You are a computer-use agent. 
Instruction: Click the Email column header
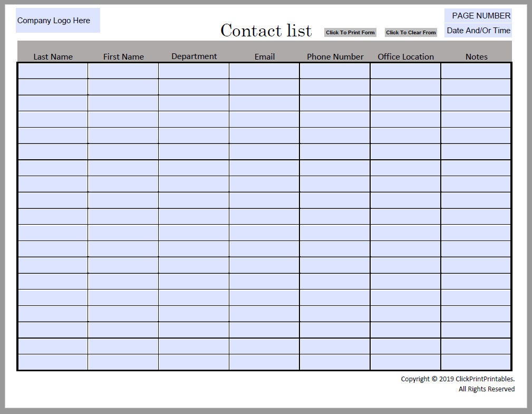pyautogui.click(x=264, y=56)
